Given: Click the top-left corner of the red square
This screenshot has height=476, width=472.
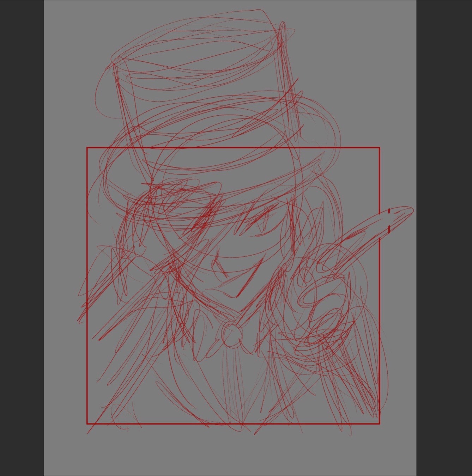Looking at the screenshot, I should pos(87,148).
